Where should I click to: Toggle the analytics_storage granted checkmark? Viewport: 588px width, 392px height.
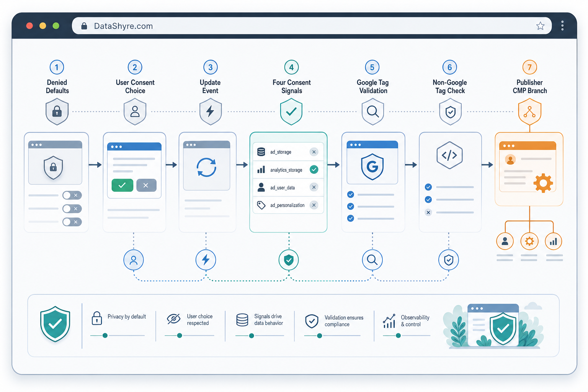coord(314,170)
